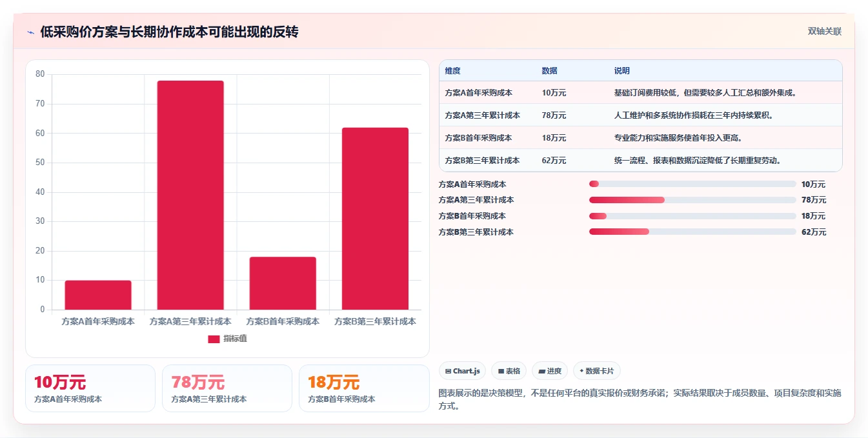Click the 10万元 progress bar for 方案A首年采购成本
The width and height of the screenshot is (868, 438).
[x=692, y=184]
